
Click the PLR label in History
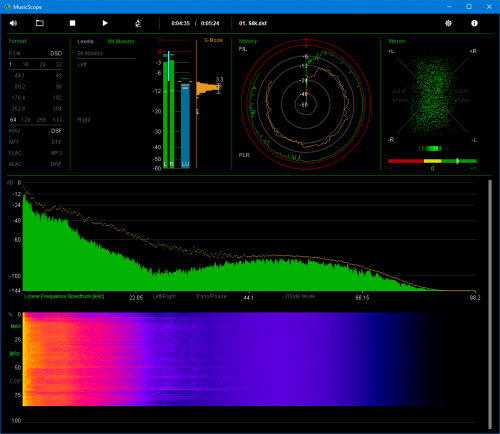(x=244, y=155)
